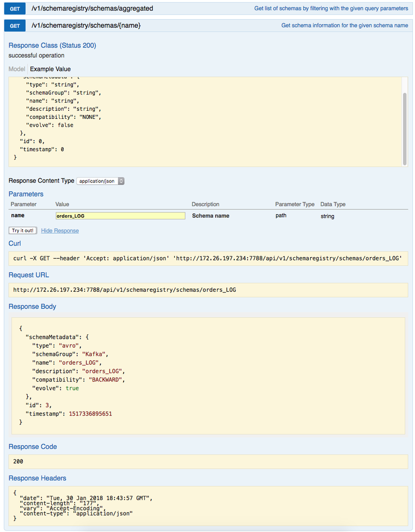Image resolution: width=415 pixels, height=532 pixels.
Task: Collapse the /v1/schemaregistry/schemas/{name} endpoint path
Action: coord(86,26)
